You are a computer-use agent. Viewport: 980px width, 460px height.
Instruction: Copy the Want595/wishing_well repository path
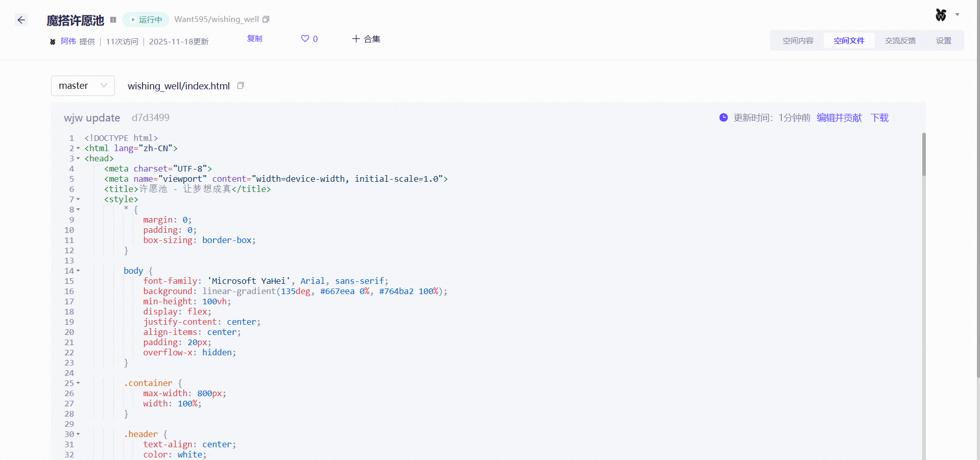coord(266,19)
